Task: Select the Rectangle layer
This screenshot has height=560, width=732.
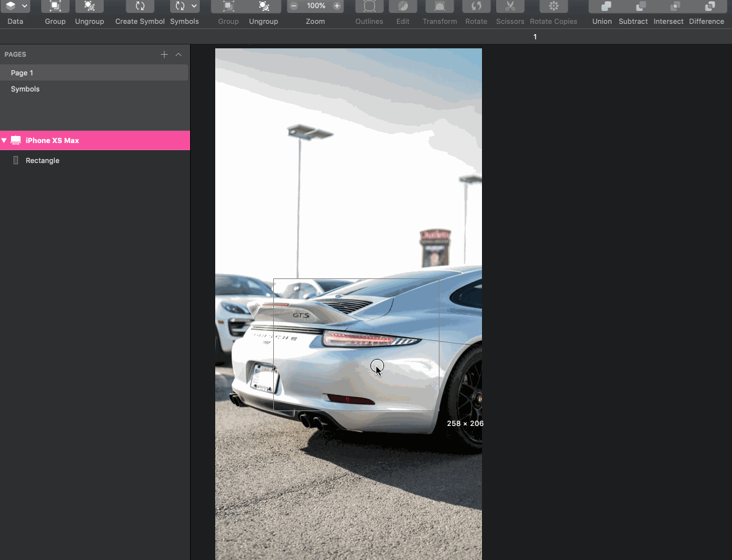Action: tap(43, 160)
